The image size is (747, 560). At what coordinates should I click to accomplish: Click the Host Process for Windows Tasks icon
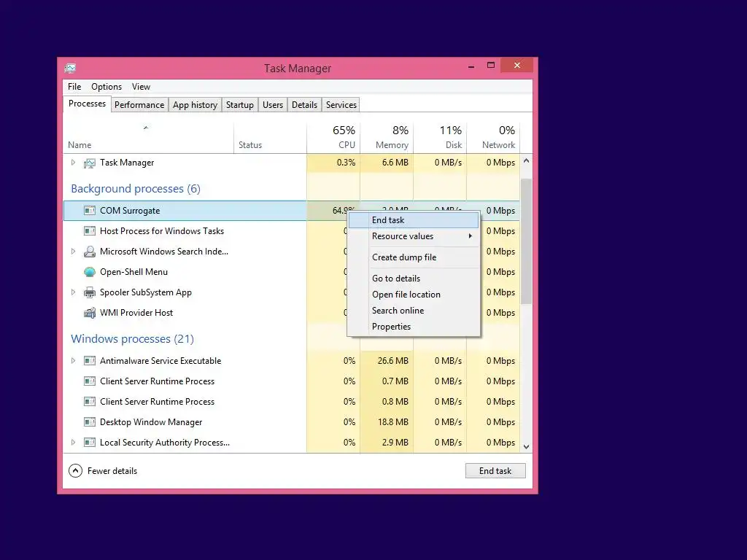click(x=90, y=231)
